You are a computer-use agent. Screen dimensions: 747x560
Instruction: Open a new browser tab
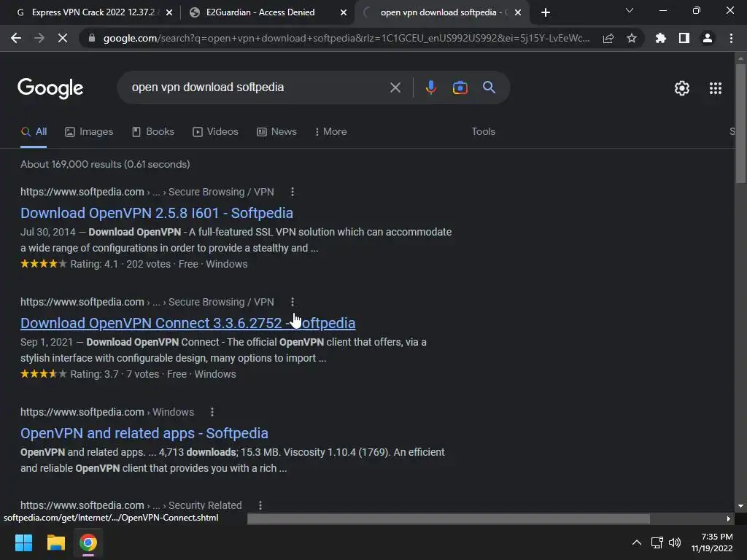[546, 12]
